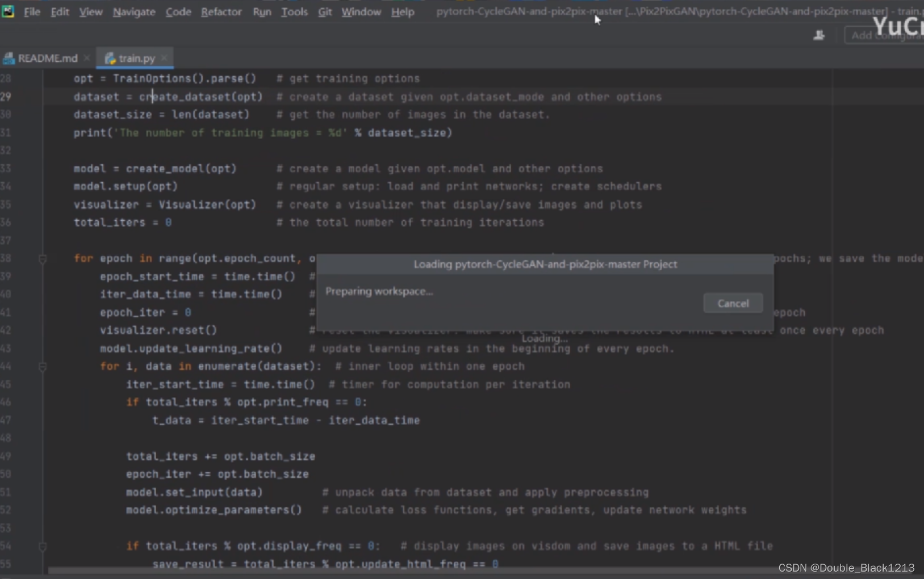The image size is (924, 579).
Task: Open the View menu
Action: pos(90,11)
